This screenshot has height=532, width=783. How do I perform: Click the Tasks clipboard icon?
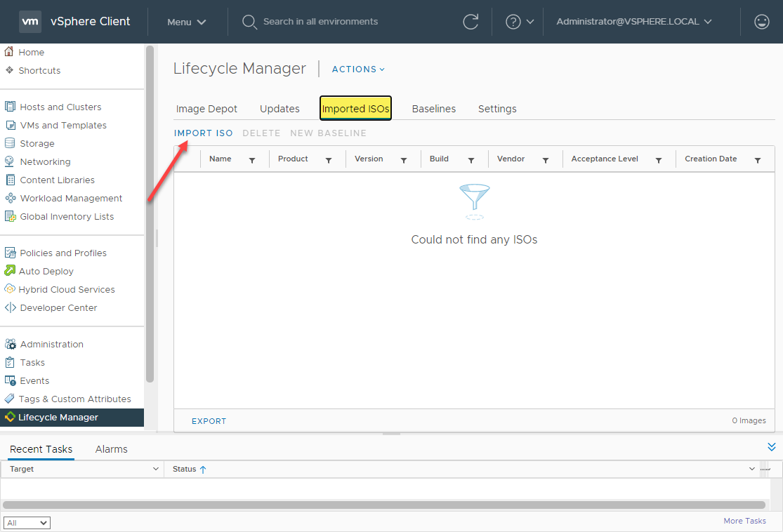click(10, 362)
